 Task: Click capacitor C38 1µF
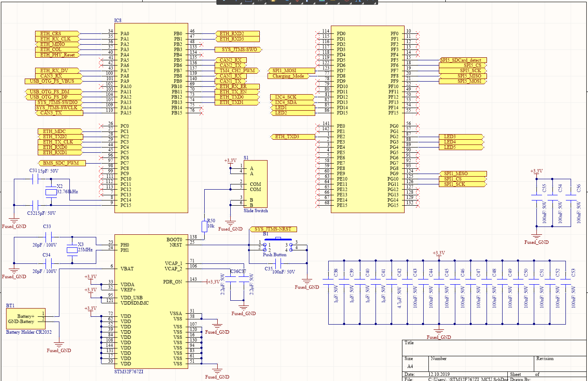pyautogui.click(x=328, y=281)
